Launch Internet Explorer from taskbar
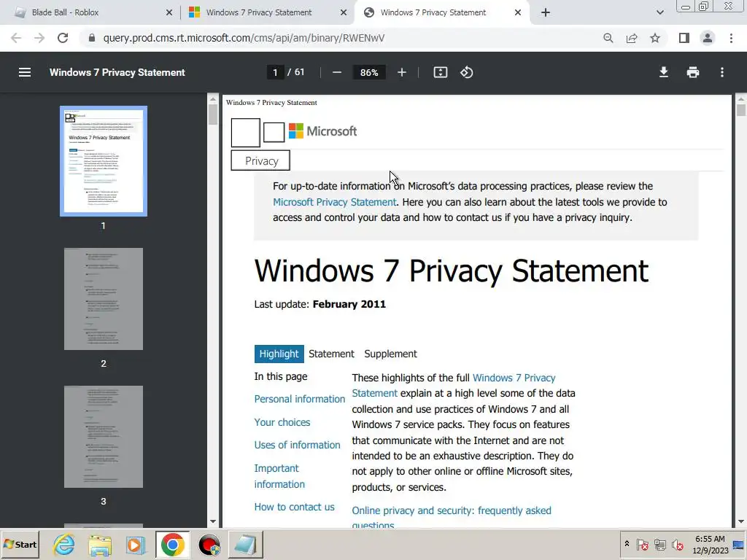747x560 pixels. (64, 545)
